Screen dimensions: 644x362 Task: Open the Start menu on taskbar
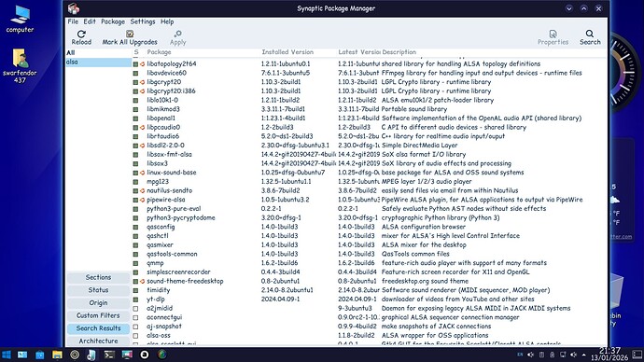pyautogui.click(x=7, y=355)
